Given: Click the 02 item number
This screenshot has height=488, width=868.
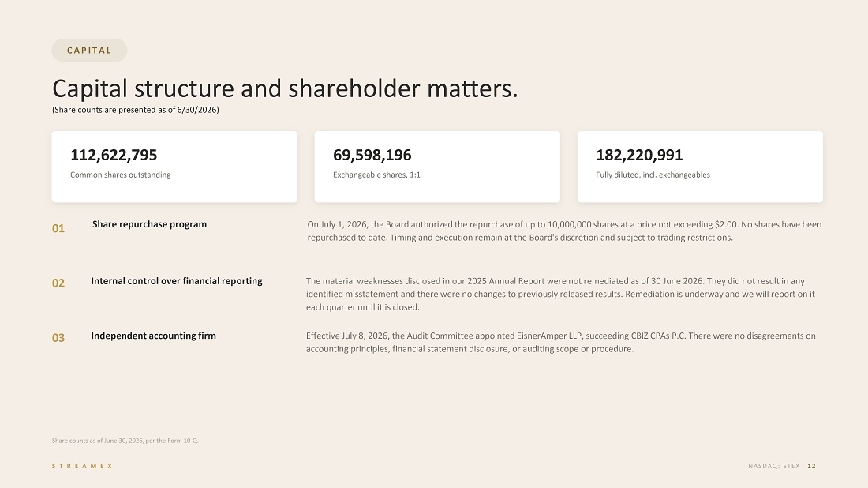Looking at the screenshot, I should (x=58, y=283).
